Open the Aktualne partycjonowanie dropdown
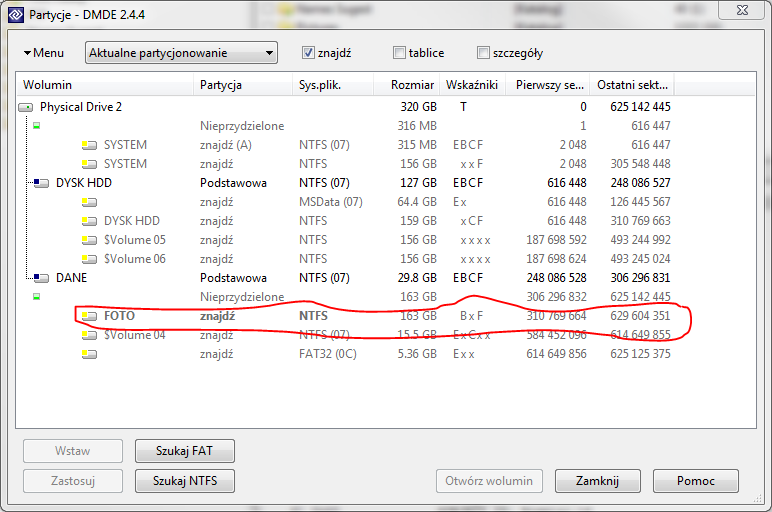Screen dimensions: 772x512 181,53
